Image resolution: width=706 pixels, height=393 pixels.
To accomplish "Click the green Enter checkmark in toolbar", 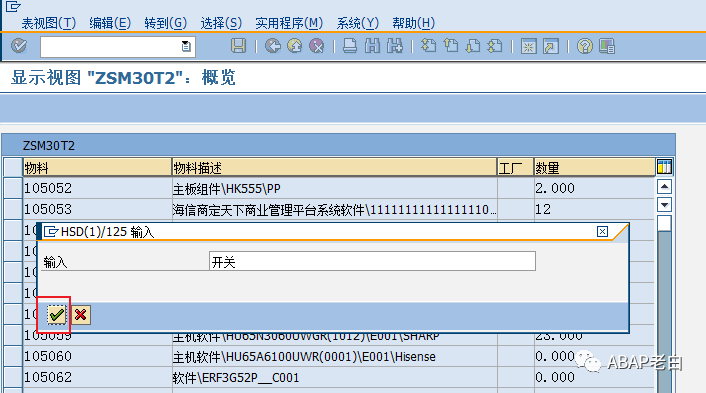I will pyautogui.click(x=19, y=46).
